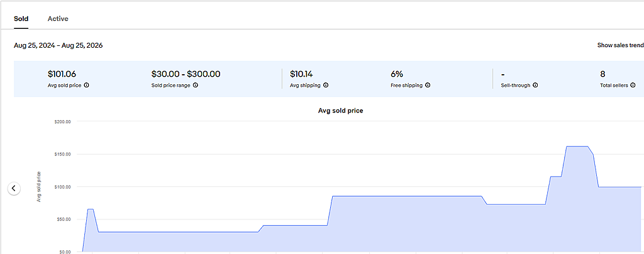This screenshot has width=644, height=254.
Task: Click the 6% free shipping value
Action: [397, 74]
